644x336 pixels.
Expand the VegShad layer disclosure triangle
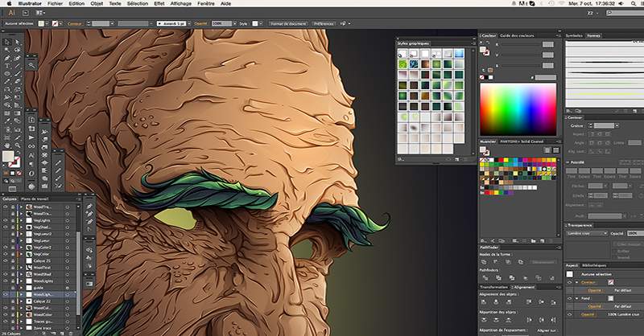point(22,227)
